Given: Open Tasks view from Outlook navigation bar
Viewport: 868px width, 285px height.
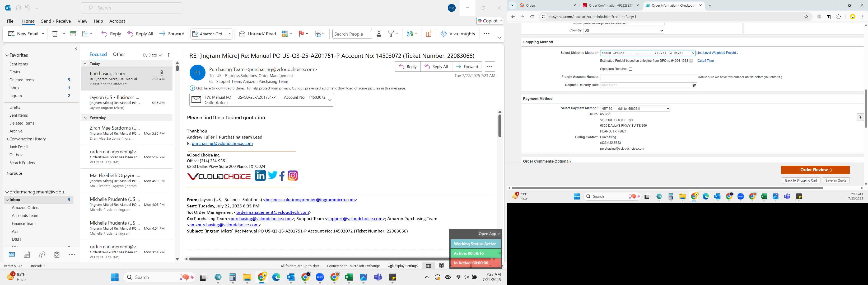Looking at the screenshot, I should pos(57,255).
